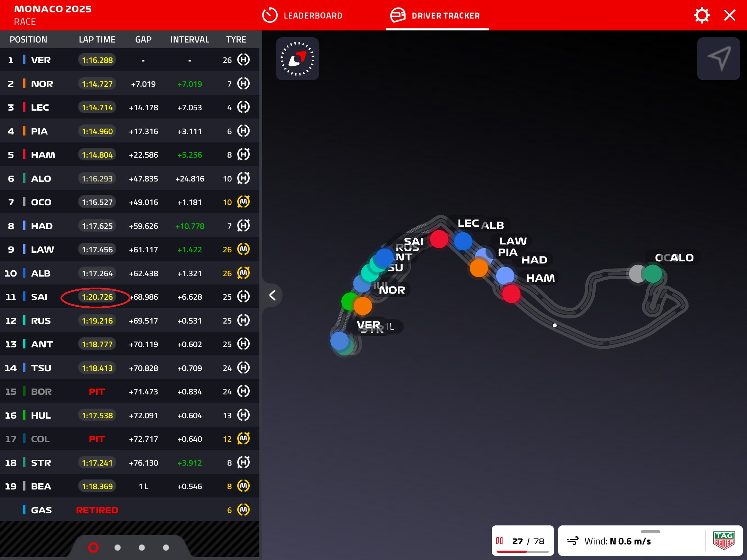Select the fourth page indicator dot
The height and width of the screenshot is (560, 747).
pyautogui.click(x=166, y=548)
